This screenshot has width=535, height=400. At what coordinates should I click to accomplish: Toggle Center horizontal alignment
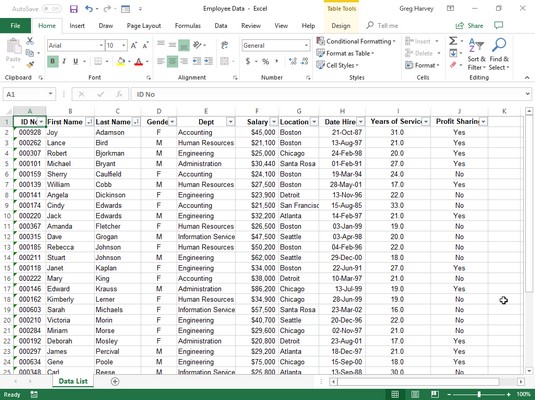pos(172,61)
